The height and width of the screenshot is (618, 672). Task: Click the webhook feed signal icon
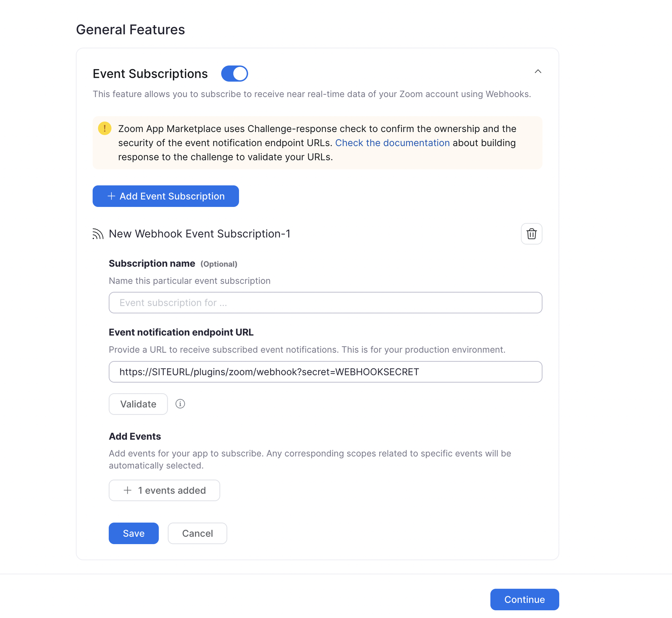(x=98, y=234)
